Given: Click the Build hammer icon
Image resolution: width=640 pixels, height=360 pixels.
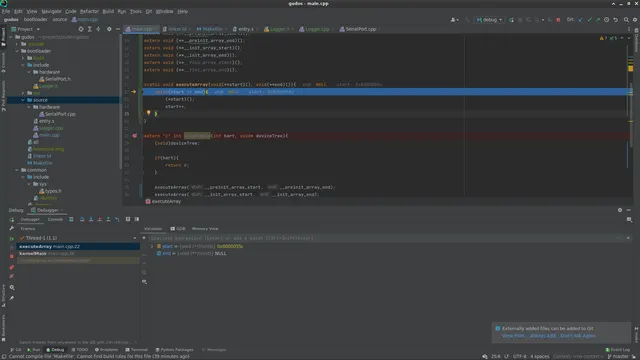Looking at the screenshot, I should pos(467,20).
